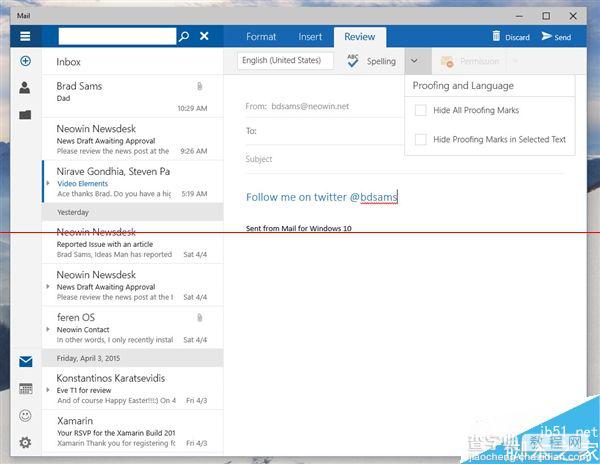Screen dimensions: 600x464
Task: Click the Follow me on twitter signature text
Action: (322, 197)
